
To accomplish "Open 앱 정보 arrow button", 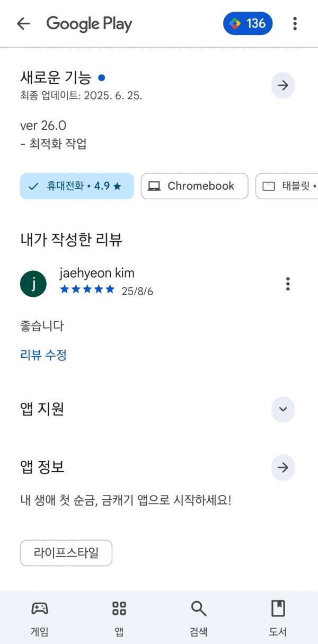I will point(283,467).
